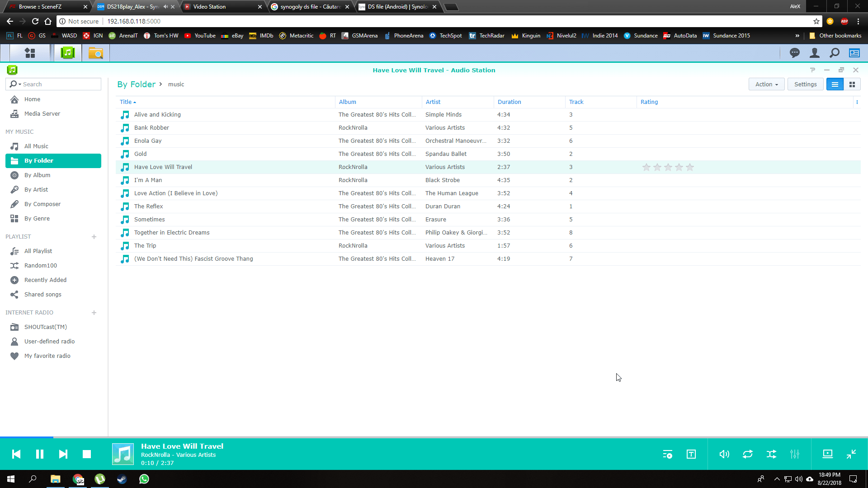Toggle repeat mode in the player
This screenshot has height=488, width=868.
tap(748, 454)
